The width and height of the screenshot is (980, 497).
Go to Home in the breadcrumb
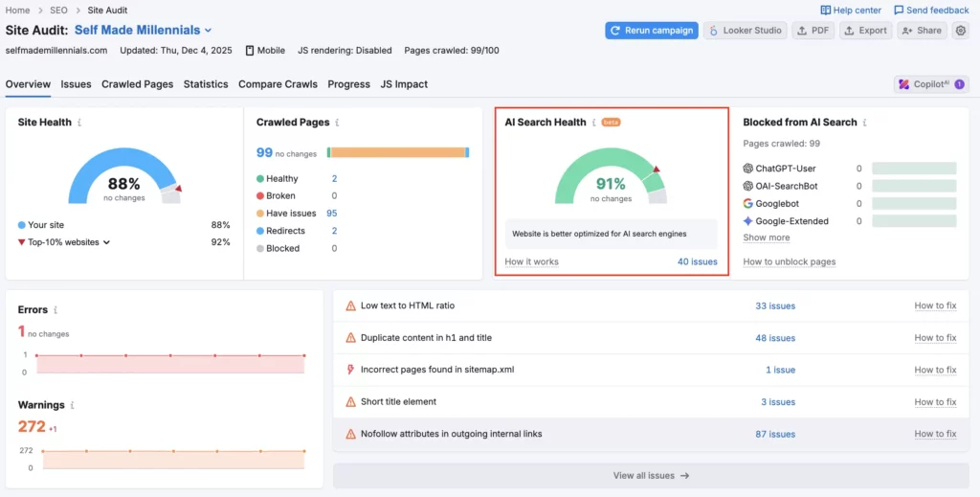pyautogui.click(x=17, y=10)
